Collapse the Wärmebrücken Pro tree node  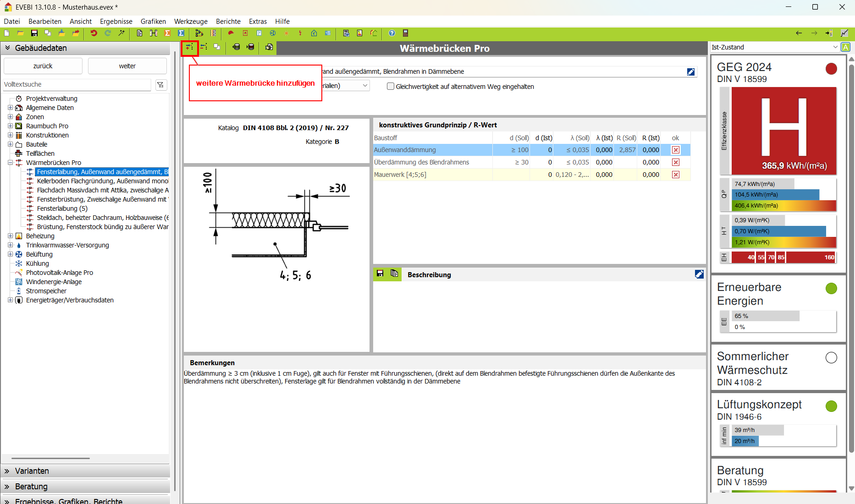[x=10, y=163]
